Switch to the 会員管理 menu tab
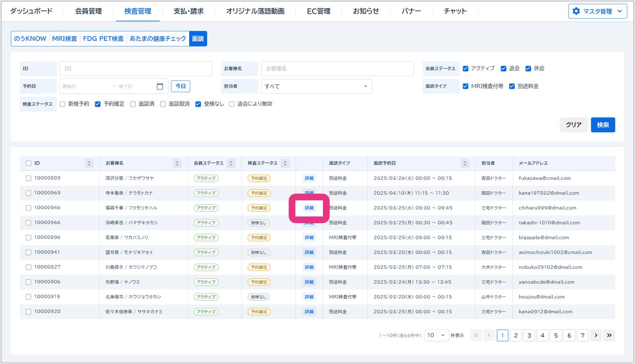 [88, 11]
